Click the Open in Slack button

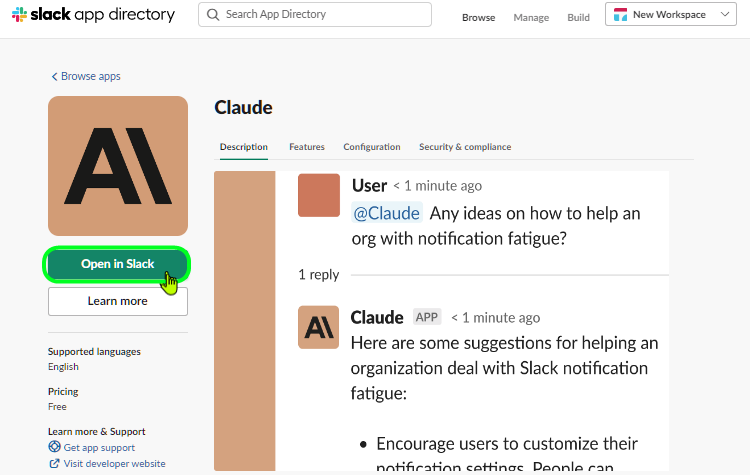[118, 264]
